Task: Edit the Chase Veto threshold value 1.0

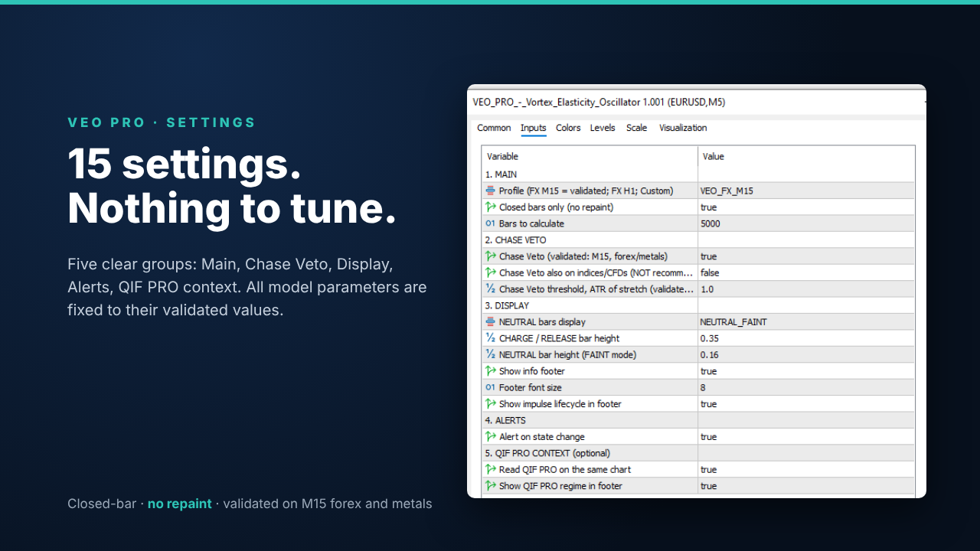Action: click(806, 289)
